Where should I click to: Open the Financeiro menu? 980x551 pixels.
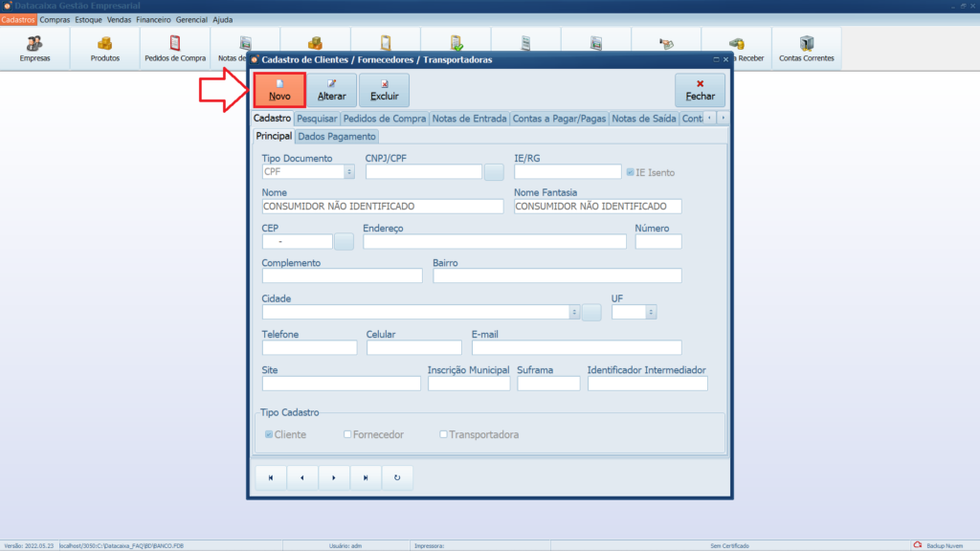(153, 20)
